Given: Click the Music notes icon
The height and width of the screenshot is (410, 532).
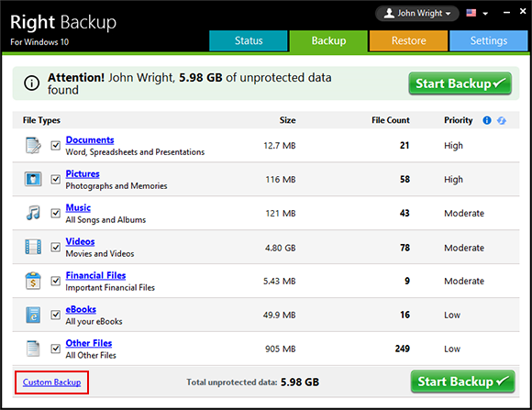Looking at the screenshot, I should click(x=33, y=213).
